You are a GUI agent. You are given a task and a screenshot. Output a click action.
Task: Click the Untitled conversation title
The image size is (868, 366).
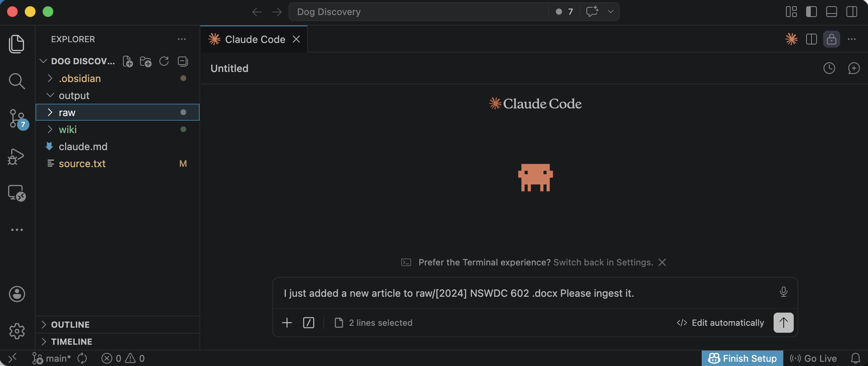click(229, 68)
